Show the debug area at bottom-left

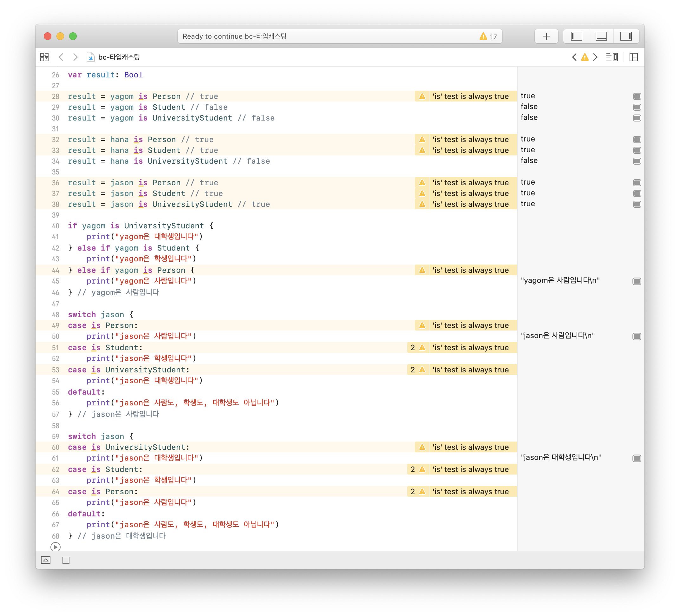pos(46,560)
